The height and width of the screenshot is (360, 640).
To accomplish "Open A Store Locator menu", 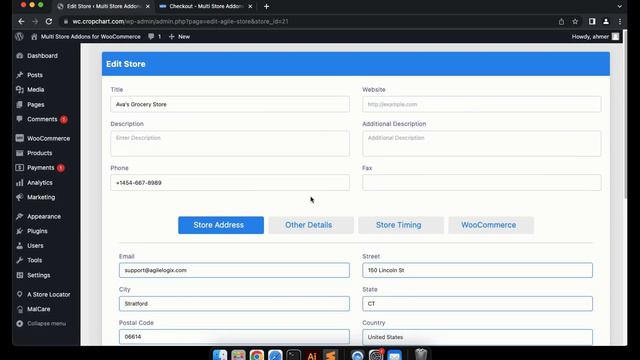I will [49, 294].
